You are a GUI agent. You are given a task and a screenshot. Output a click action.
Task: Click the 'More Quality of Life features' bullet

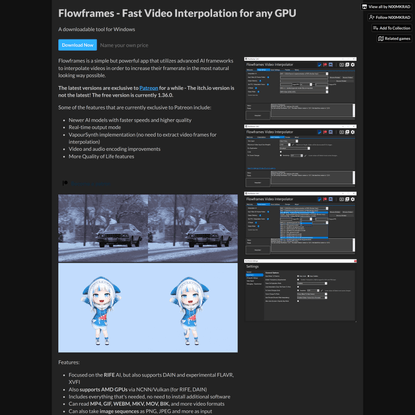click(101, 156)
